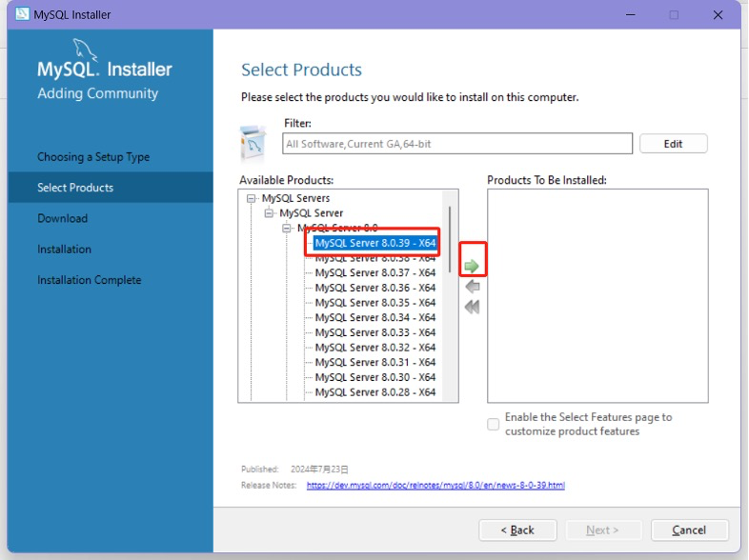Image resolution: width=749 pixels, height=560 pixels.
Task: Click the Edit filter button
Action: point(673,144)
